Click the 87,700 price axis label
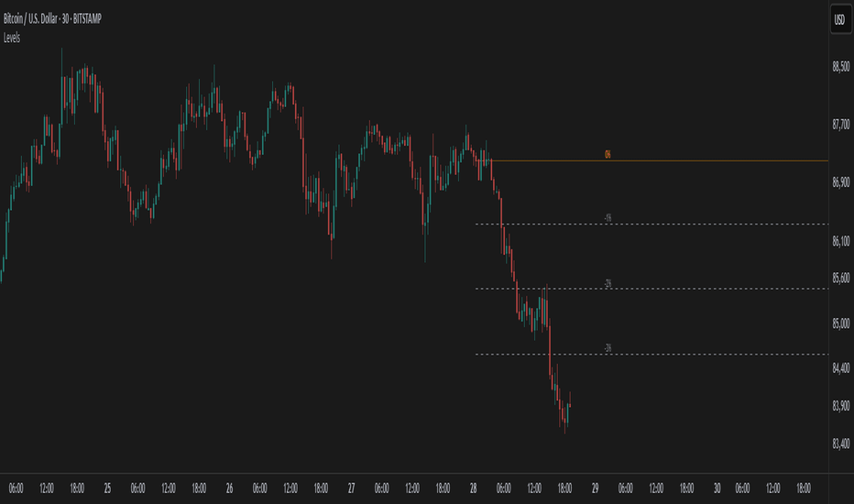The width and height of the screenshot is (854, 504). tap(841, 125)
